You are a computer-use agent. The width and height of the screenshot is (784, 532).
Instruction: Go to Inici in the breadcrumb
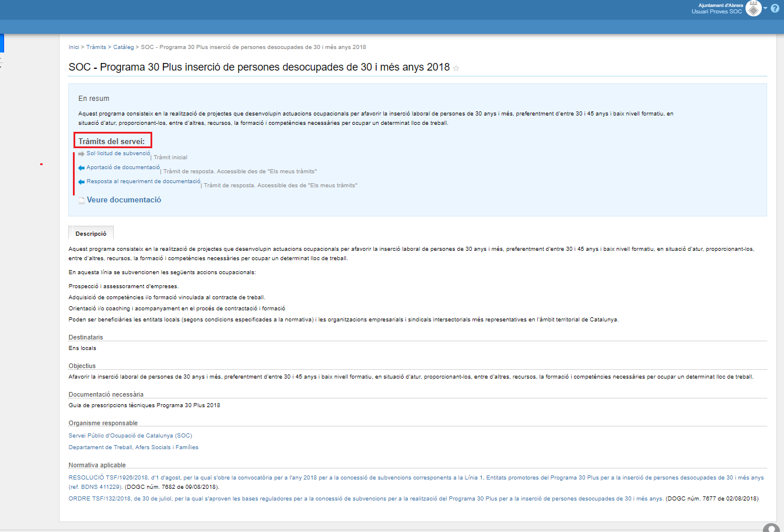tap(73, 47)
